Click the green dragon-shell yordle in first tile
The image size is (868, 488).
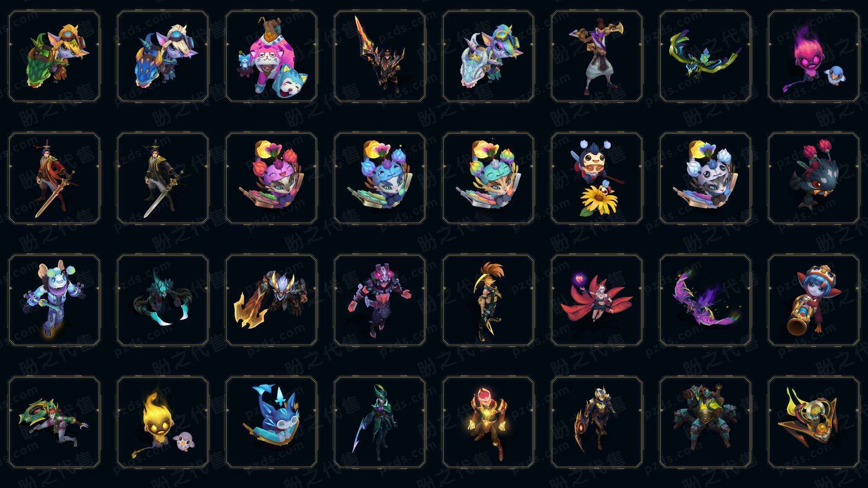(x=54, y=56)
